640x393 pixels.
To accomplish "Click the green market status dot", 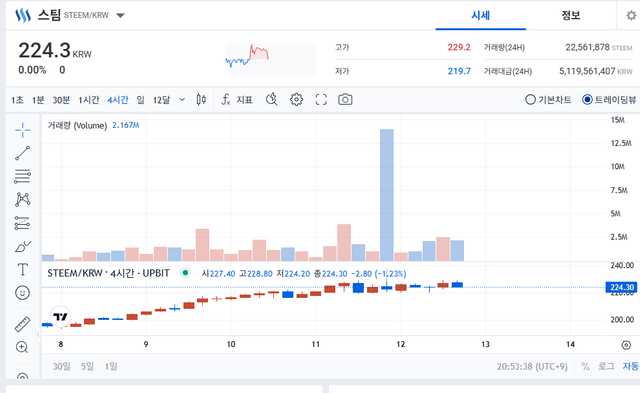I will pyautogui.click(x=185, y=273).
